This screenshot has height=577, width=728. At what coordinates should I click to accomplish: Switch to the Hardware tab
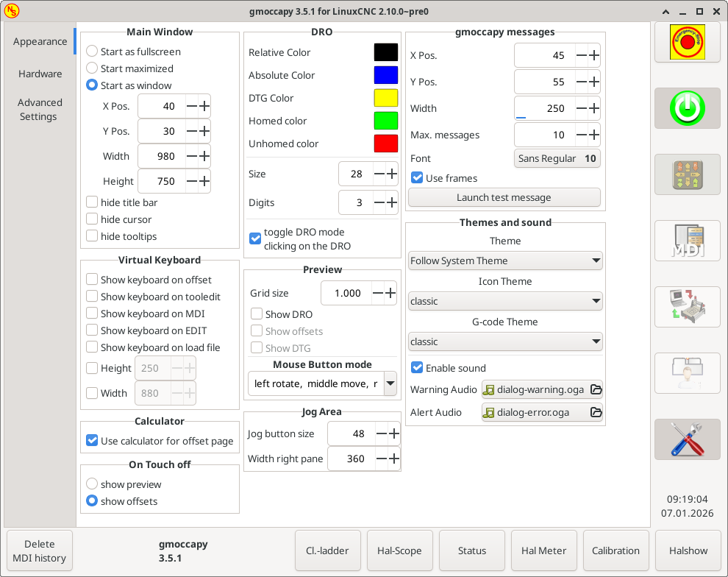coord(40,74)
